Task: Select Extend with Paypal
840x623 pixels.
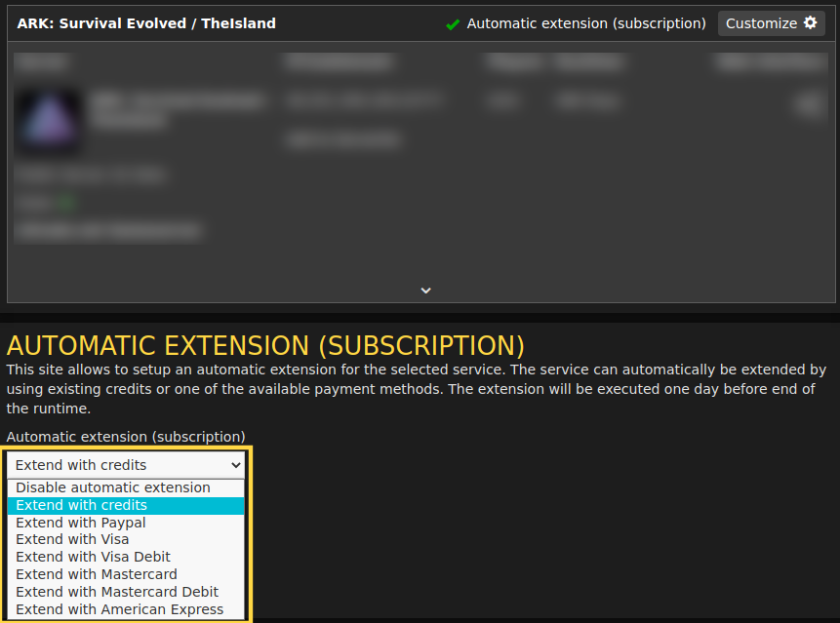Action: pos(80,522)
